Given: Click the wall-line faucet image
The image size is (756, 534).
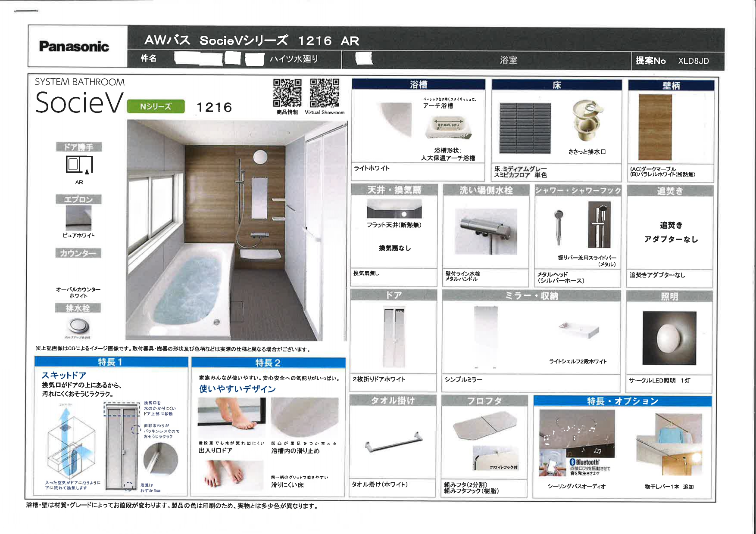Looking at the screenshot, I should tap(486, 232).
